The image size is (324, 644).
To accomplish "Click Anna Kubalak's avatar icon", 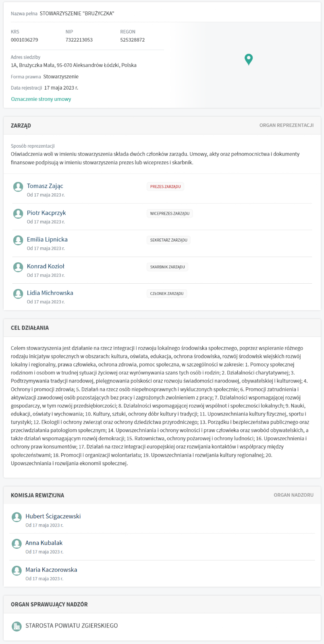I will pyautogui.click(x=17, y=544).
